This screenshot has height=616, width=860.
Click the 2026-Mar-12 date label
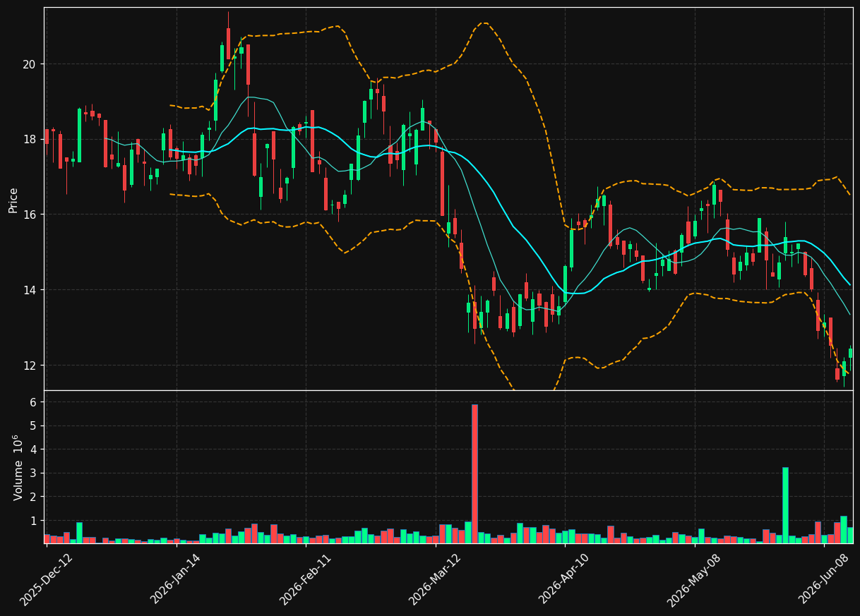tap(434, 579)
